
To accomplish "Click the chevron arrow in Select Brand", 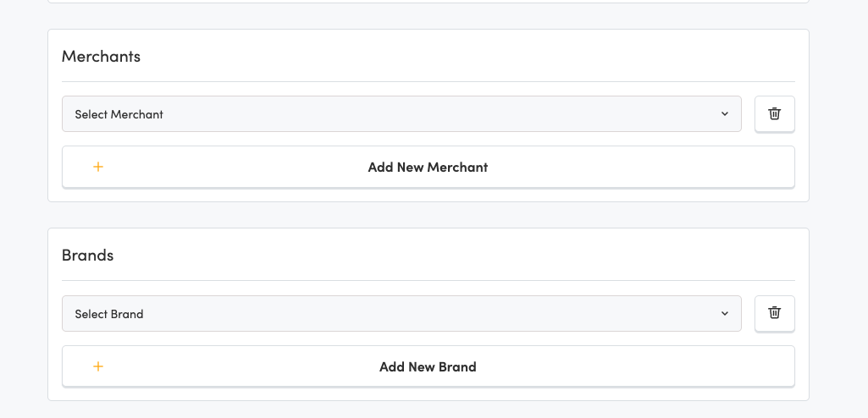I will point(725,314).
